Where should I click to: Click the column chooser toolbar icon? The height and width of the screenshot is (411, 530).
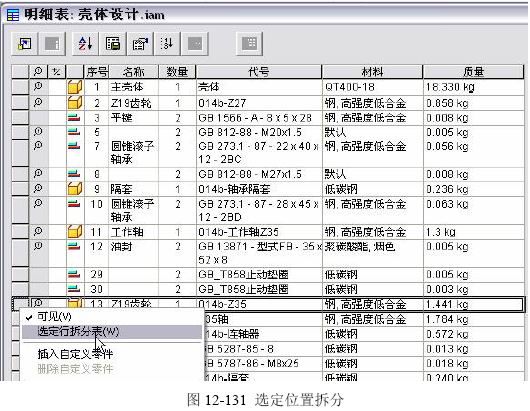point(140,44)
